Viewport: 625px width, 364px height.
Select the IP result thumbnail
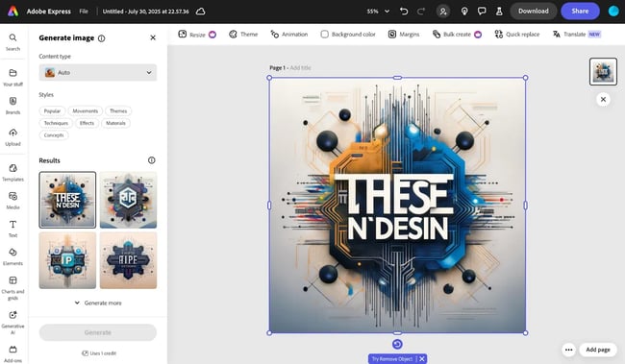[x=67, y=260]
